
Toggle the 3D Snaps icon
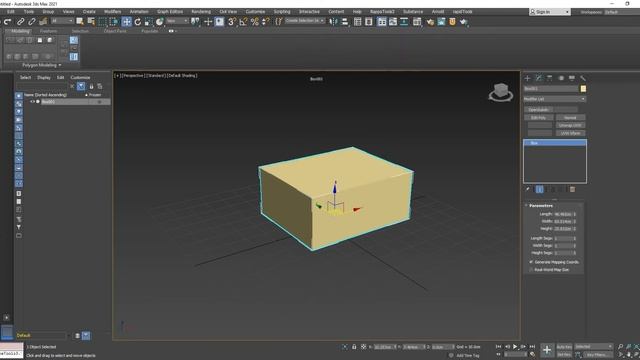231,22
